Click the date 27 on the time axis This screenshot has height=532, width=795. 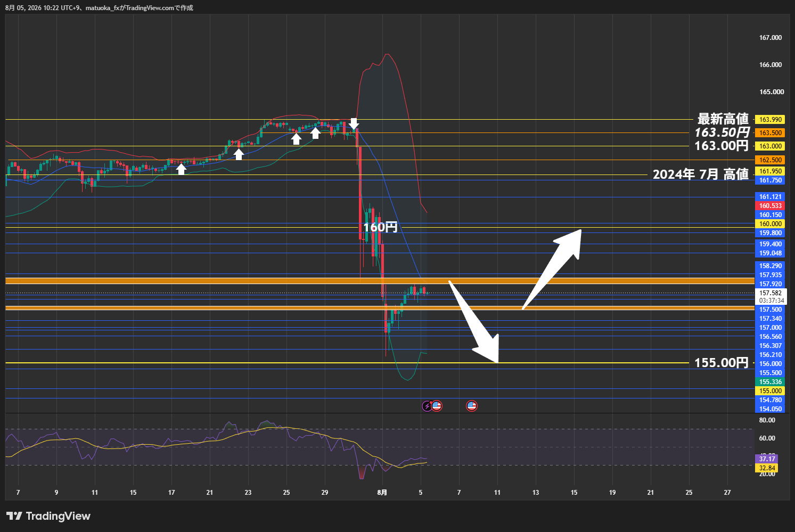(727, 493)
